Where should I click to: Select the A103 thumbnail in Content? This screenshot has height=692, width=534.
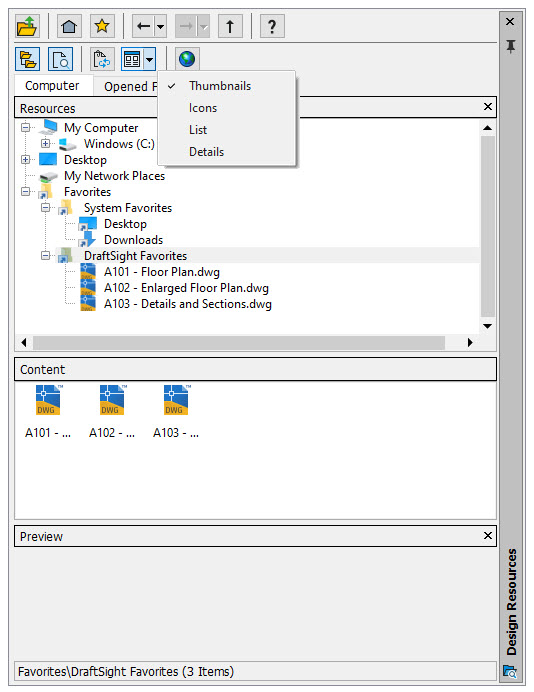pyautogui.click(x=176, y=411)
